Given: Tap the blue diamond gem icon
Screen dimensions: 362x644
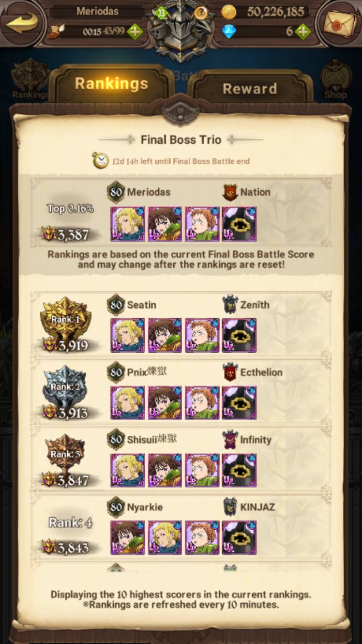Looking at the screenshot, I should pos(229,32).
